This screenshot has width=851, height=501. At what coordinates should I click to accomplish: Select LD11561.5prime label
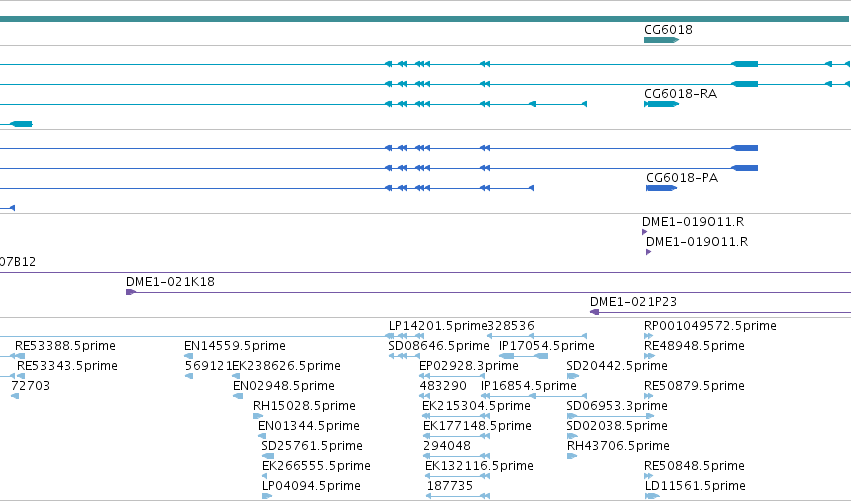[695, 487]
